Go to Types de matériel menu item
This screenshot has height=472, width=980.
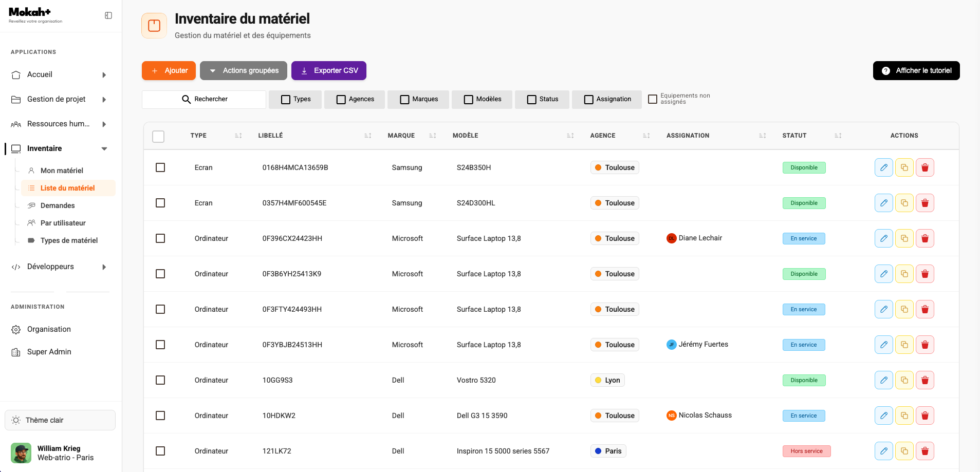coord(69,240)
